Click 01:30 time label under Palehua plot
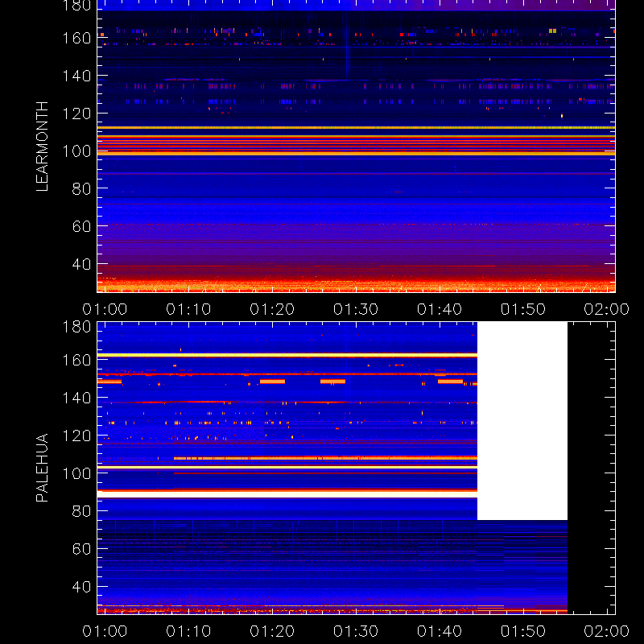The width and height of the screenshot is (644, 644). (x=356, y=631)
